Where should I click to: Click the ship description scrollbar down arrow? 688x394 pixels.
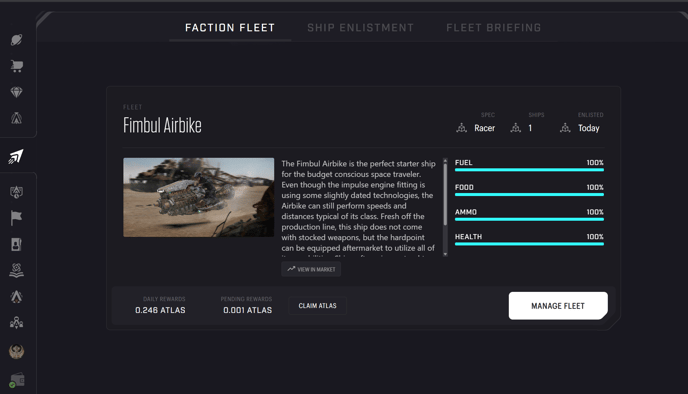[445, 254]
